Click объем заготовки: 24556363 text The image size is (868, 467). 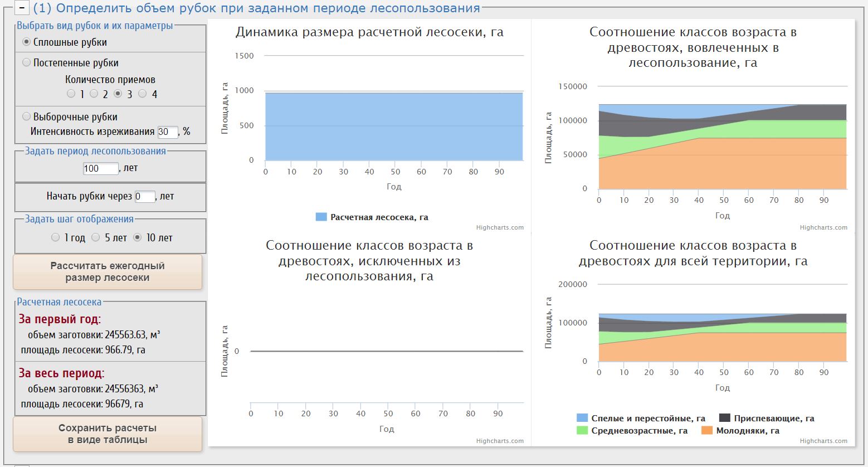pyautogui.click(x=93, y=389)
